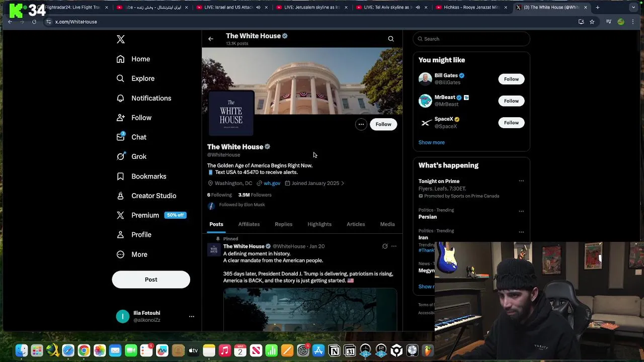Screen dimensions: 644x362
Task: Click the verified badge next to profile name
Action: click(267, 147)
